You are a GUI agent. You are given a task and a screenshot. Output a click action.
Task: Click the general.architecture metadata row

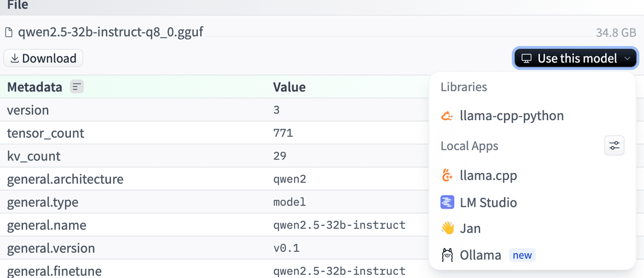click(65, 179)
